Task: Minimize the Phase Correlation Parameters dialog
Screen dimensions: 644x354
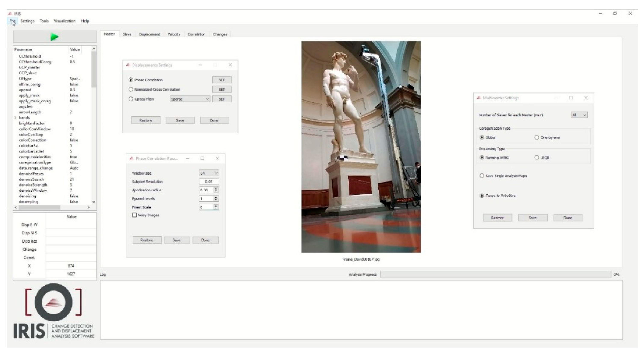Action: pyautogui.click(x=188, y=158)
